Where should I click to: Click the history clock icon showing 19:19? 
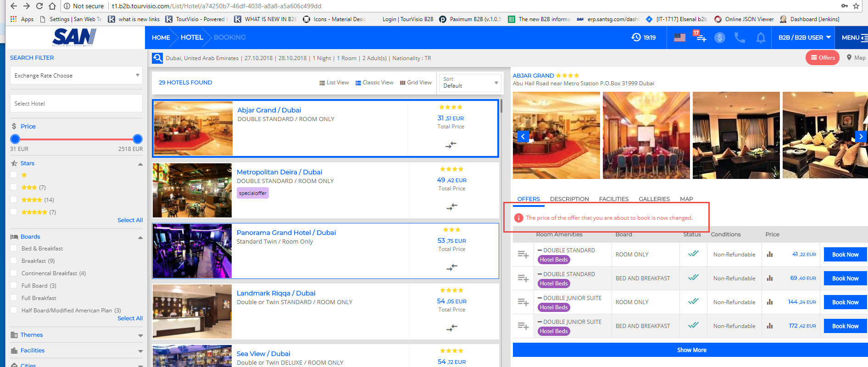coord(636,37)
